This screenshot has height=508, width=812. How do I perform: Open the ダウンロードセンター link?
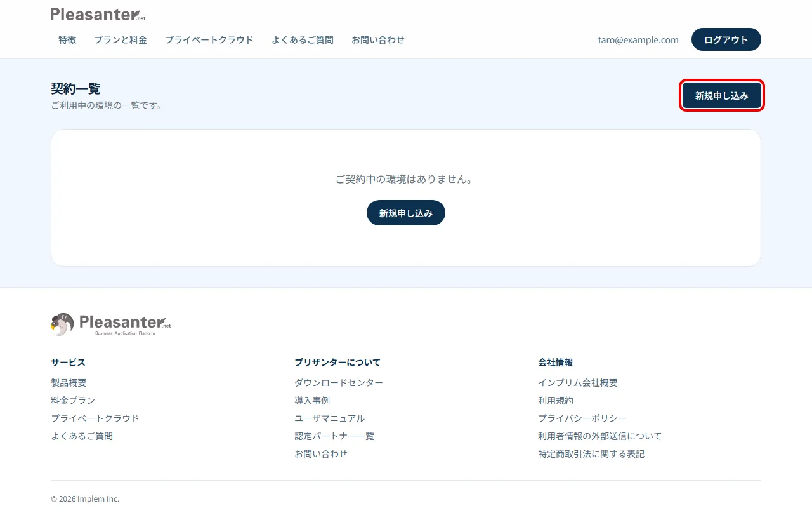339,383
